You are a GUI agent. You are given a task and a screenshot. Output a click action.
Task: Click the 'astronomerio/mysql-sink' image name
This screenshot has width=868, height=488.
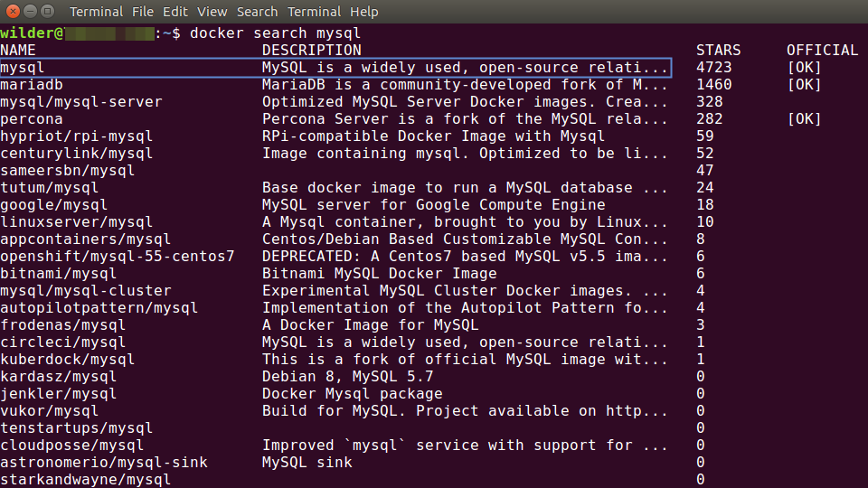[104, 462]
